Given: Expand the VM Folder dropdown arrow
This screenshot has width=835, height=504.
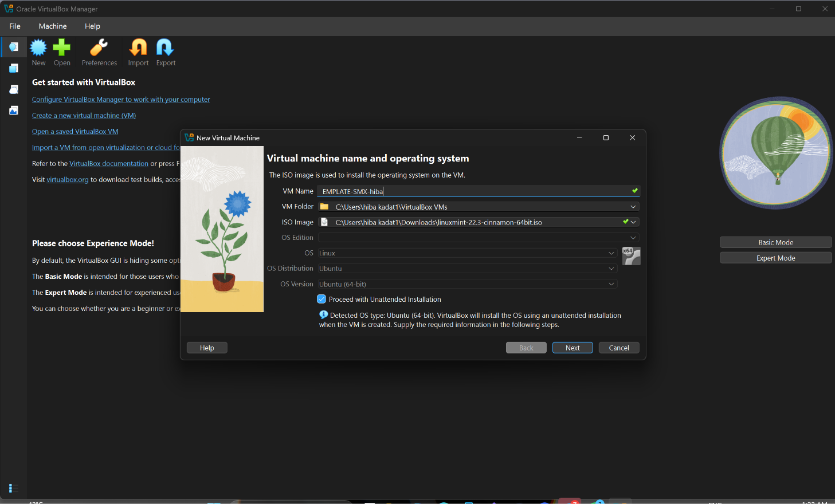Looking at the screenshot, I should click(x=633, y=207).
